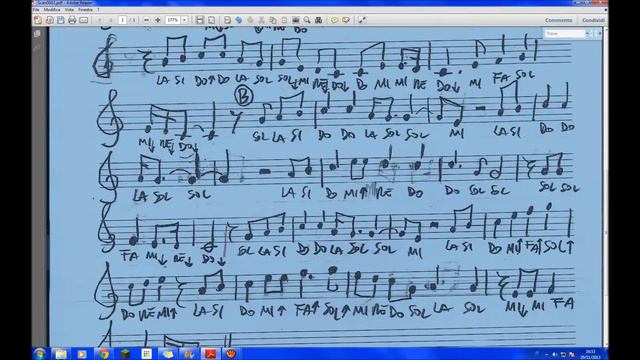Screen dimensions: 640x360
Task: Open the question mark help menu
Action: point(98,9)
